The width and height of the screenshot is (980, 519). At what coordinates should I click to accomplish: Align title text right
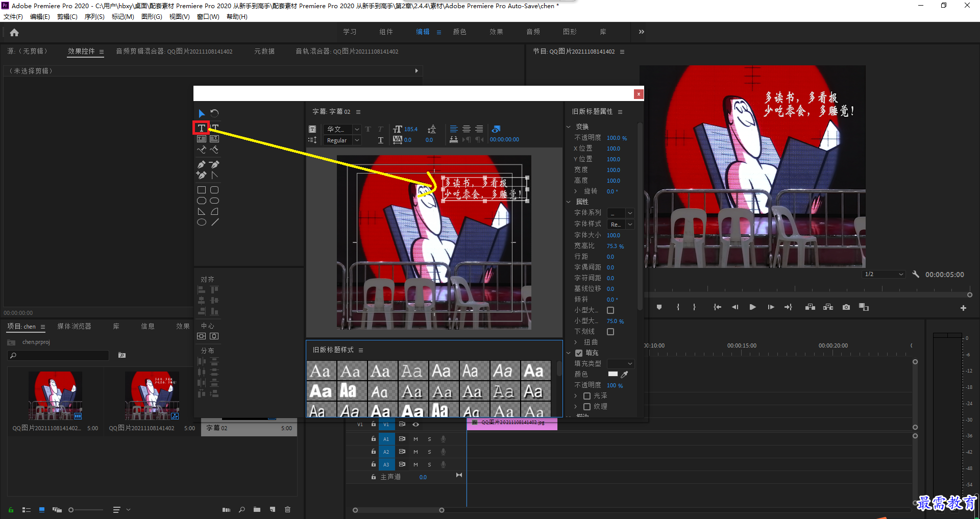tap(479, 129)
